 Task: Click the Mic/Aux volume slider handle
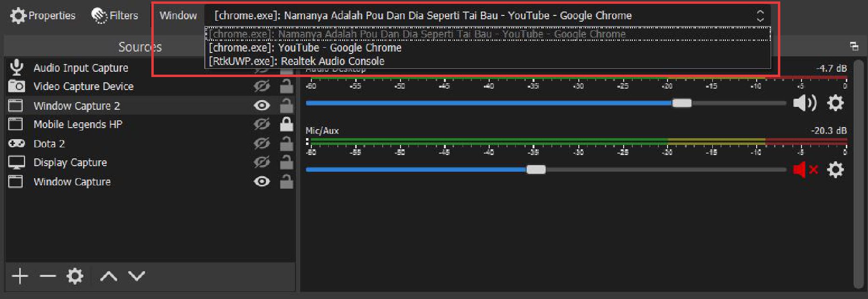[x=536, y=169]
